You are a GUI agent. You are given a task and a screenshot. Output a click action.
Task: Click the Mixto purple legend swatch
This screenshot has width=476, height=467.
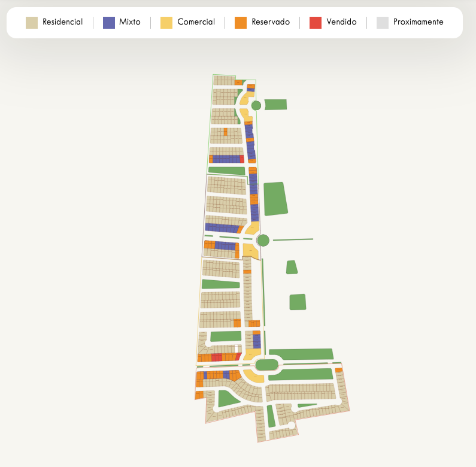coord(109,23)
